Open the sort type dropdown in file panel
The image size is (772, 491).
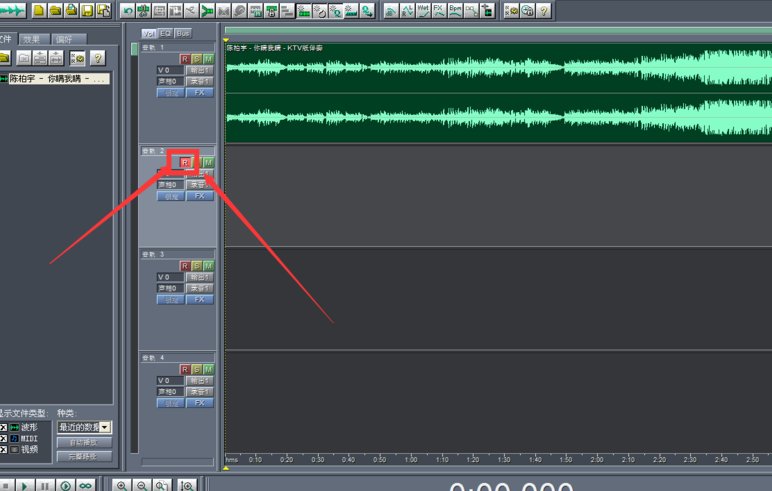click(x=106, y=427)
